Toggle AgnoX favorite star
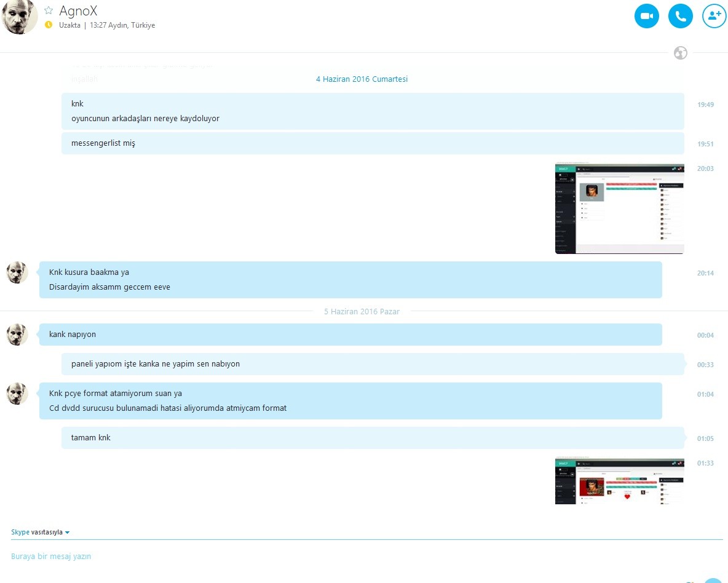The width and height of the screenshot is (728, 583). click(x=49, y=10)
